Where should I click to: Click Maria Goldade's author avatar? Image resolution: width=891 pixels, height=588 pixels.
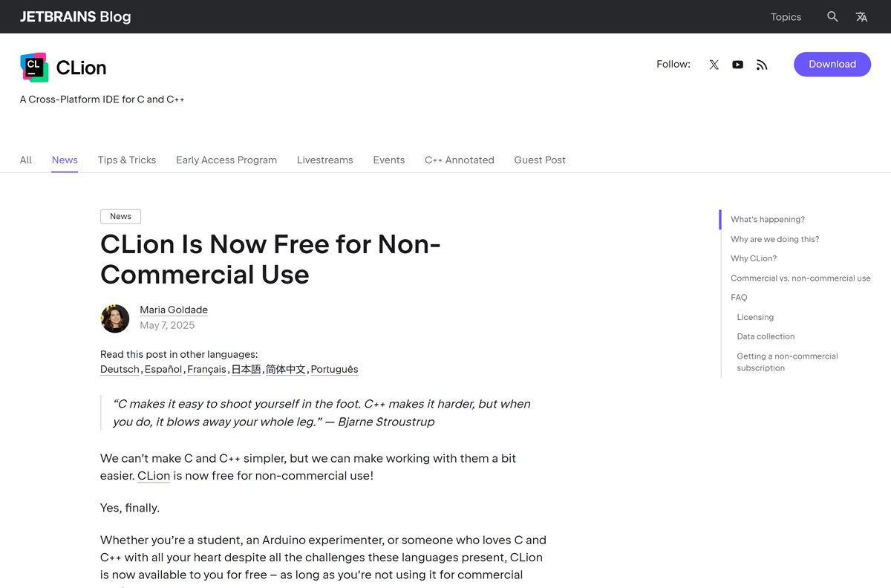pyautogui.click(x=115, y=318)
